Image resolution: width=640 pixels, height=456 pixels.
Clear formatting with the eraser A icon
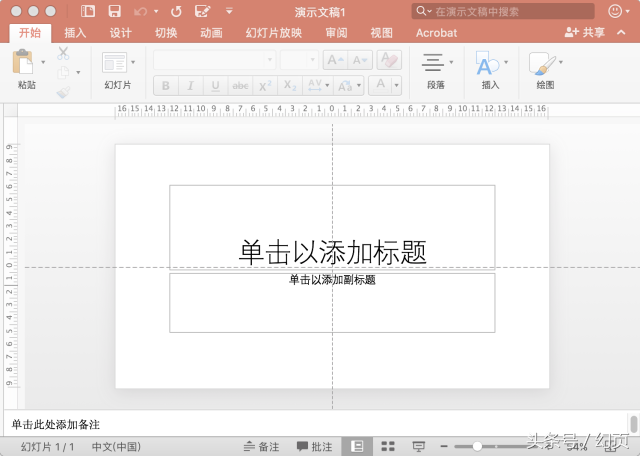389,60
